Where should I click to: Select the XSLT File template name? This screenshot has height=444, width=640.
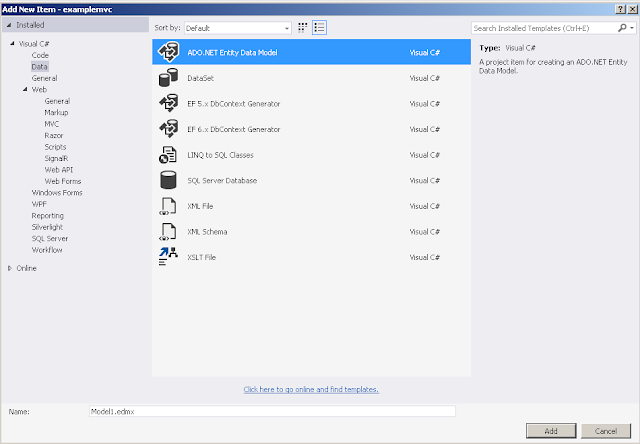[201, 257]
